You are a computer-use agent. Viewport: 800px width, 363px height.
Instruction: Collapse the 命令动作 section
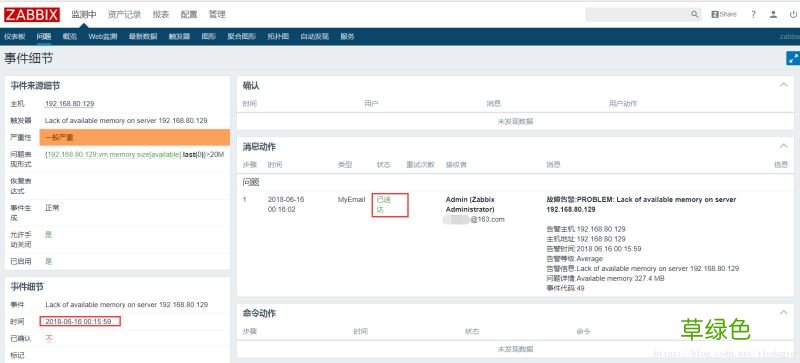tap(784, 312)
